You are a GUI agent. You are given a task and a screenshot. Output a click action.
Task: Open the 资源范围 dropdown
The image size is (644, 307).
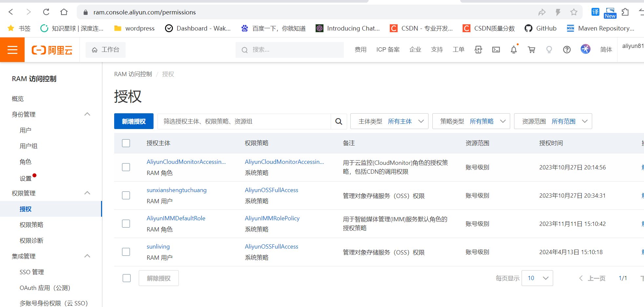pos(553,121)
